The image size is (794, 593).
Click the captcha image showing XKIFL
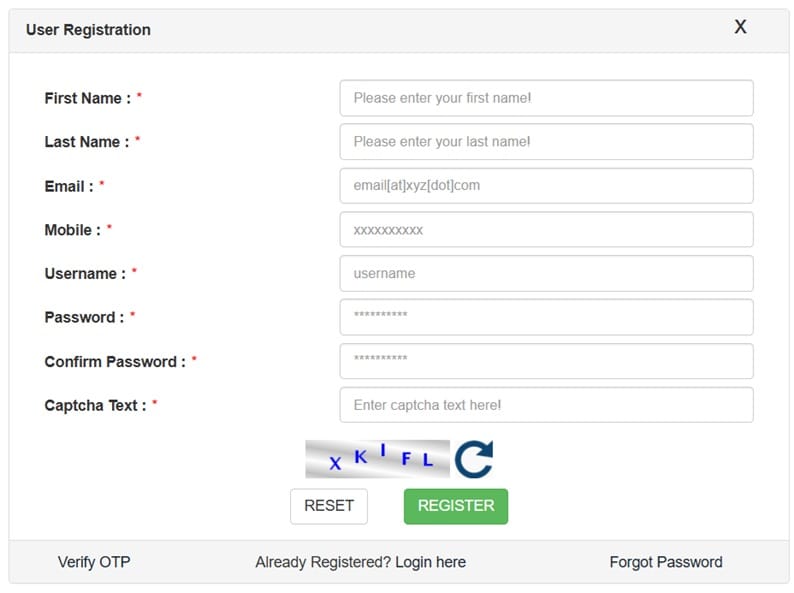(x=377, y=459)
